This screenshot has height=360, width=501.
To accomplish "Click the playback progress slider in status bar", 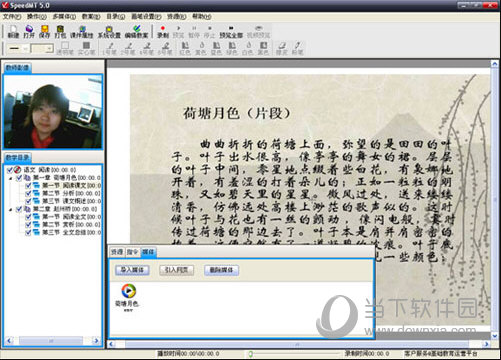I will coord(293,353).
